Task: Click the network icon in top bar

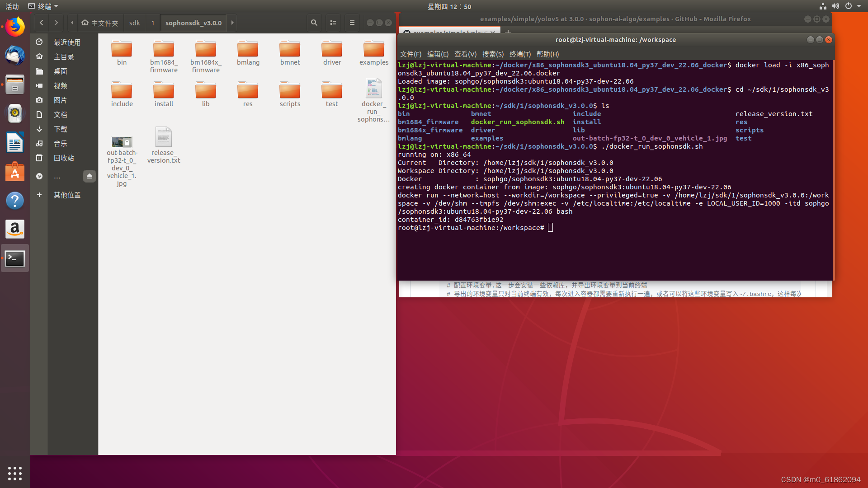Action: click(823, 6)
